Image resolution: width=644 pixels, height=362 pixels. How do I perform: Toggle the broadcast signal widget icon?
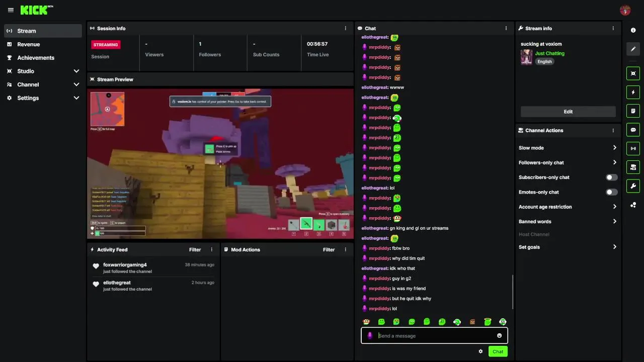[x=633, y=148]
